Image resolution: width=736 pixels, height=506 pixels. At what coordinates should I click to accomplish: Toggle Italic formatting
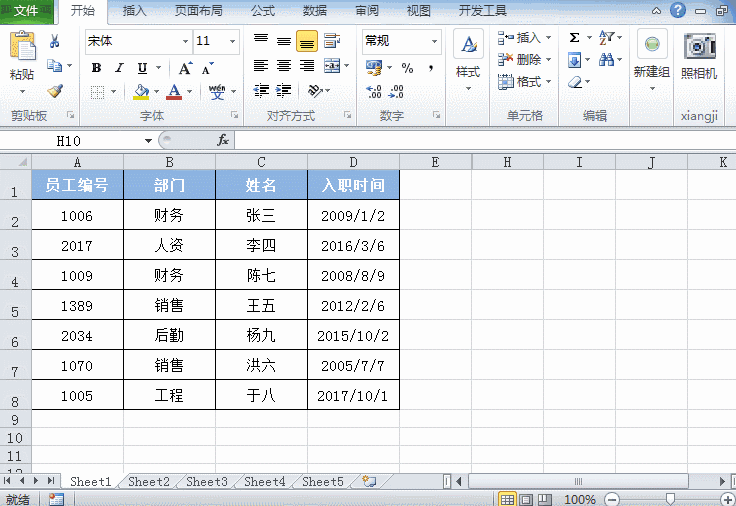[x=119, y=68]
